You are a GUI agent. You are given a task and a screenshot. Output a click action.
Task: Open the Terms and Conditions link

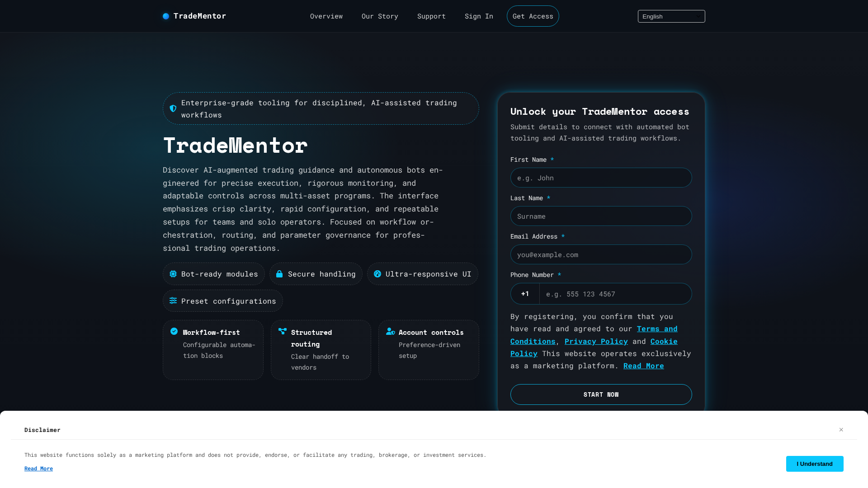point(594,335)
